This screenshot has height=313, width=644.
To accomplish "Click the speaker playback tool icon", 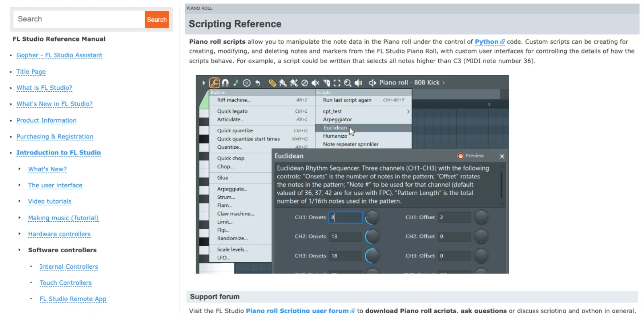I will click(x=359, y=83).
